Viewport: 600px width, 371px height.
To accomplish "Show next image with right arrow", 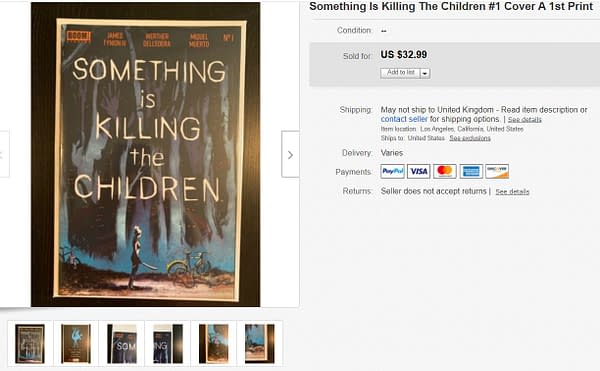I will 290,155.
